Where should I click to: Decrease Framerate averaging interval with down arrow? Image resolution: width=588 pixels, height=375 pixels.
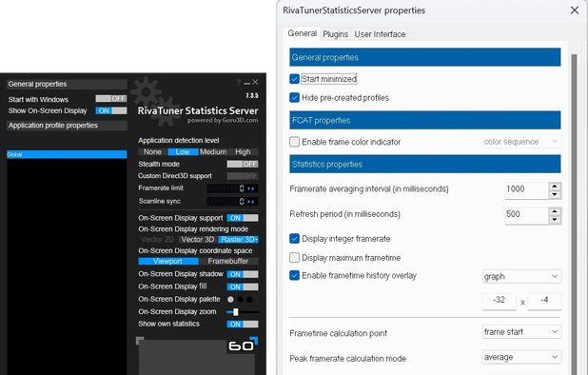coord(555,194)
